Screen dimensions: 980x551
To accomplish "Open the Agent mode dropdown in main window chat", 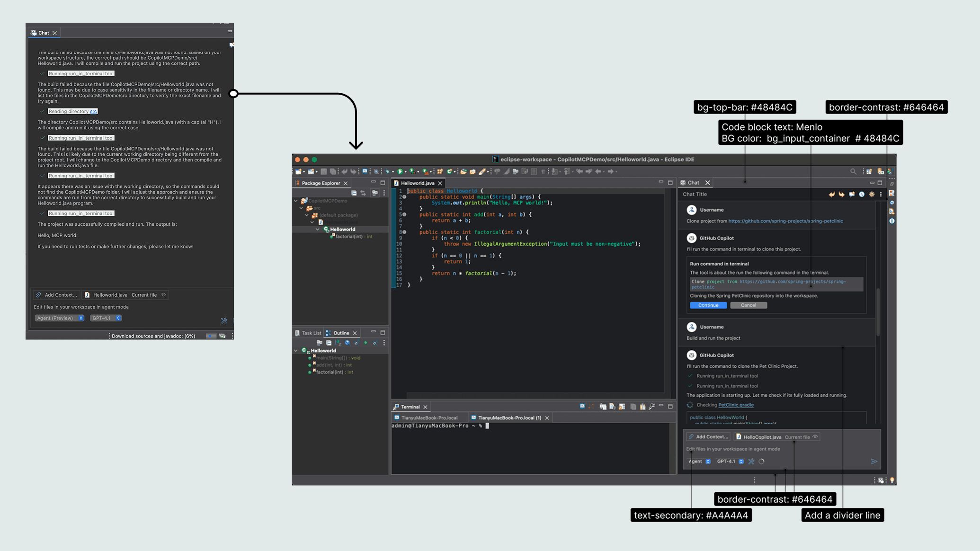I will tap(699, 462).
